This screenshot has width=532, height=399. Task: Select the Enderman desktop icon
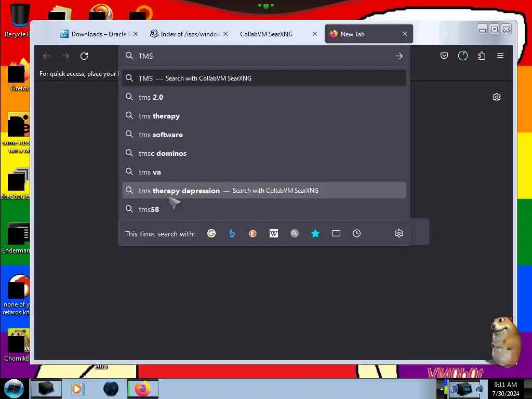pos(16,238)
